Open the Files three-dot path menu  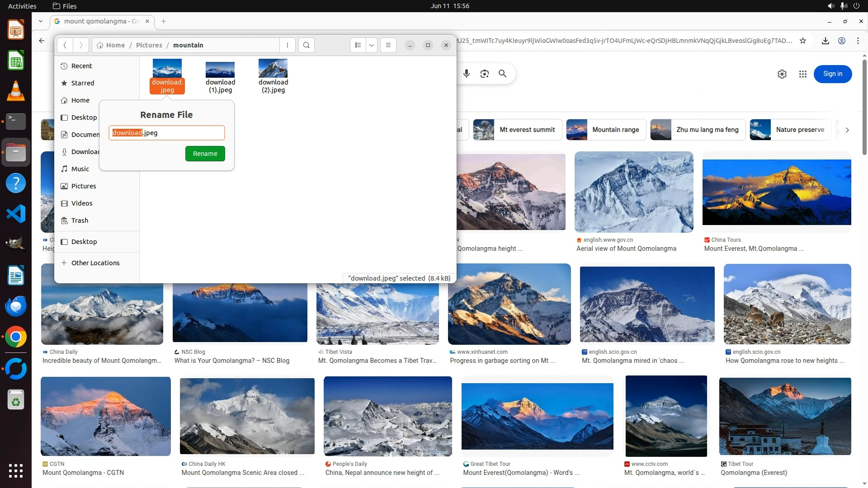click(x=288, y=45)
